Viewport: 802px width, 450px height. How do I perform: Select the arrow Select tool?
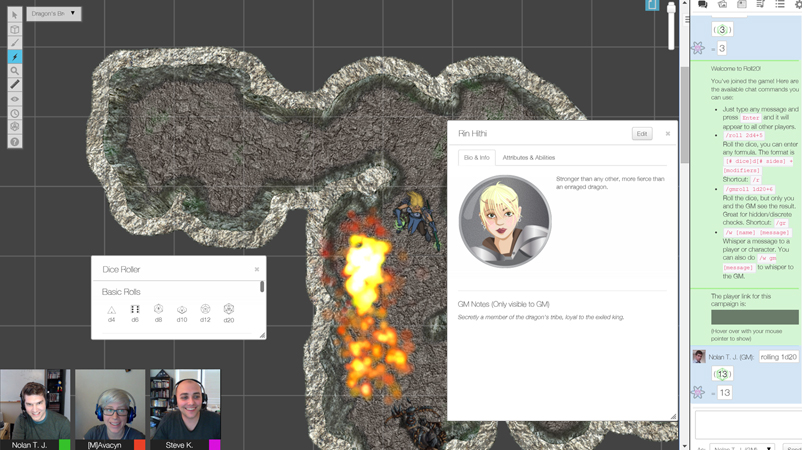(14, 14)
